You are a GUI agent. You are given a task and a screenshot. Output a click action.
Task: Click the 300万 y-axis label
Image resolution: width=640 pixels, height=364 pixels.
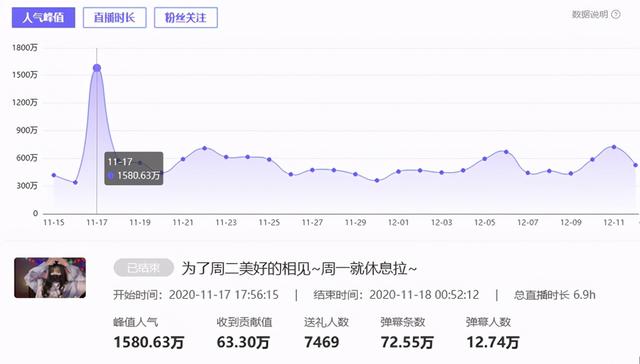(x=28, y=186)
